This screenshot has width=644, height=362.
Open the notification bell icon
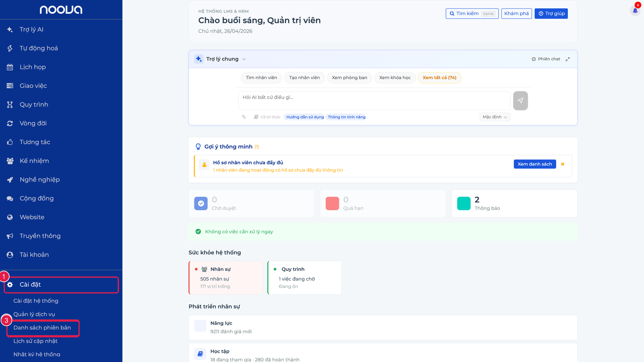[635, 10]
